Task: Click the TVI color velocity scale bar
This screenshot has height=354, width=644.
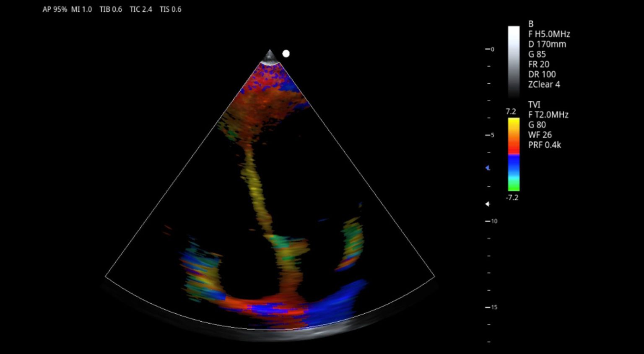Action: click(514, 154)
